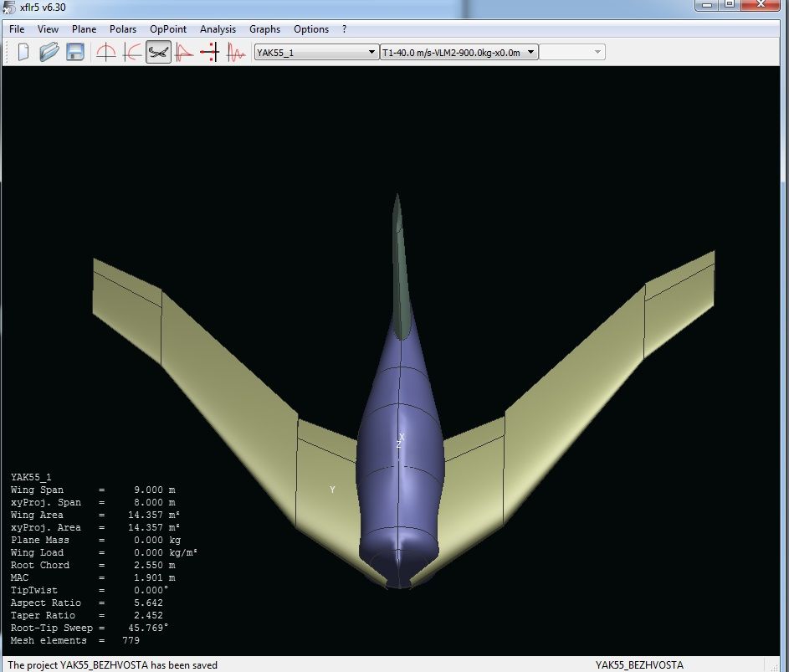The height and width of the screenshot is (672, 789).
Task: Expand the YAK55_1 plane selector dropdown
Action: tap(316, 53)
